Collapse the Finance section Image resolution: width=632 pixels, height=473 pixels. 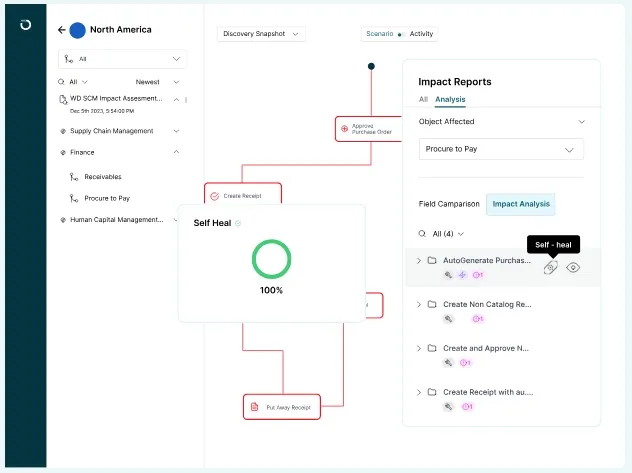pos(176,152)
